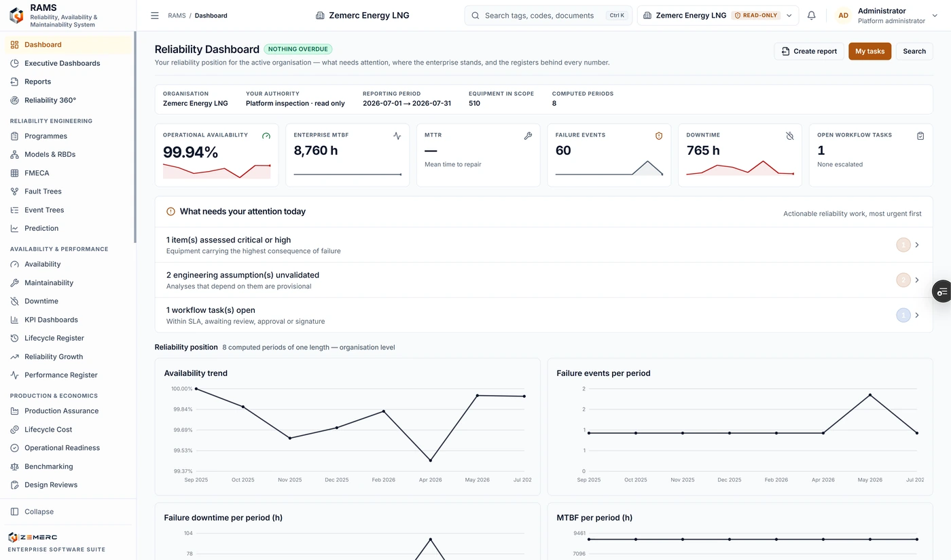Click the floating task list icon at right edge
The height and width of the screenshot is (560, 951).
coord(941,292)
